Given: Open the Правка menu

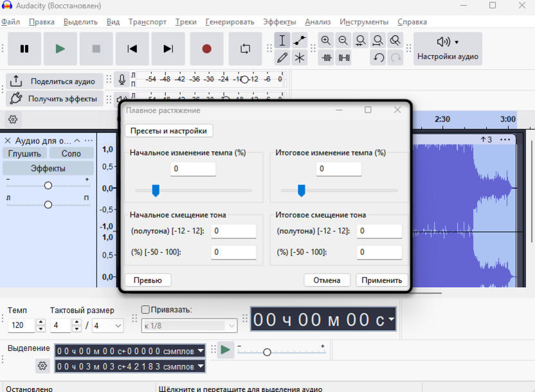Looking at the screenshot, I should (42, 22).
